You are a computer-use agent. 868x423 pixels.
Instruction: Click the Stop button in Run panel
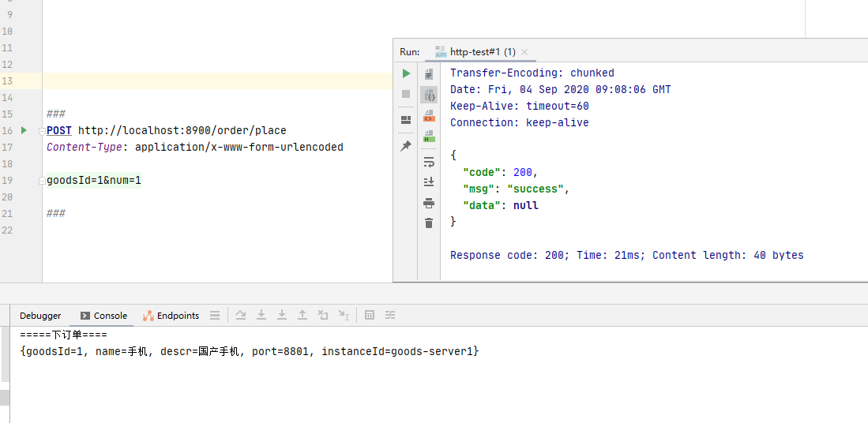point(406,94)
